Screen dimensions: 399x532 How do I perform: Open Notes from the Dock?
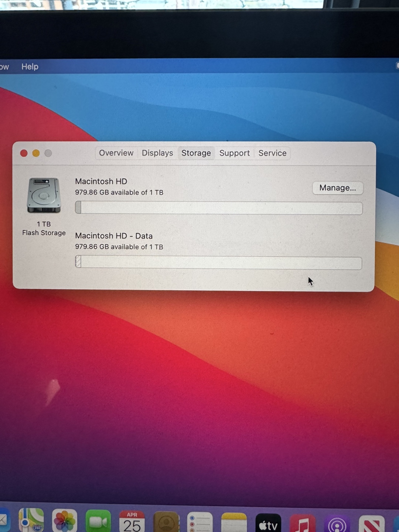[234, 522]
